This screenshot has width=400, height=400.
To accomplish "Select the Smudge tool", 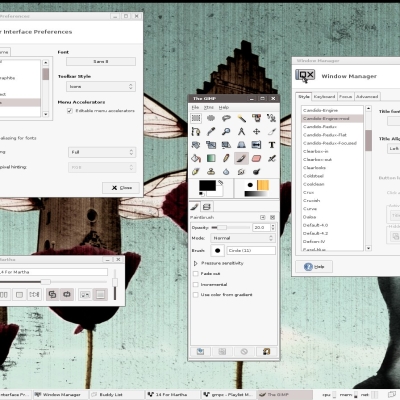I will 241,172.
